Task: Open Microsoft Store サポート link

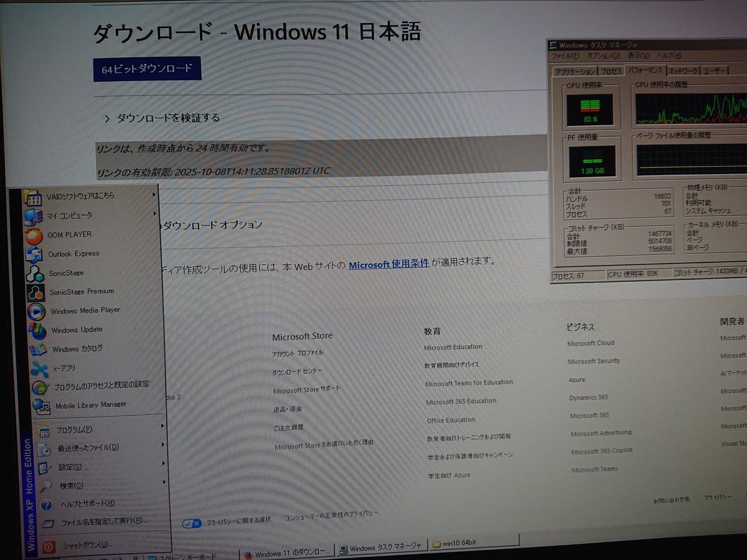Action: tap(307, 390)
